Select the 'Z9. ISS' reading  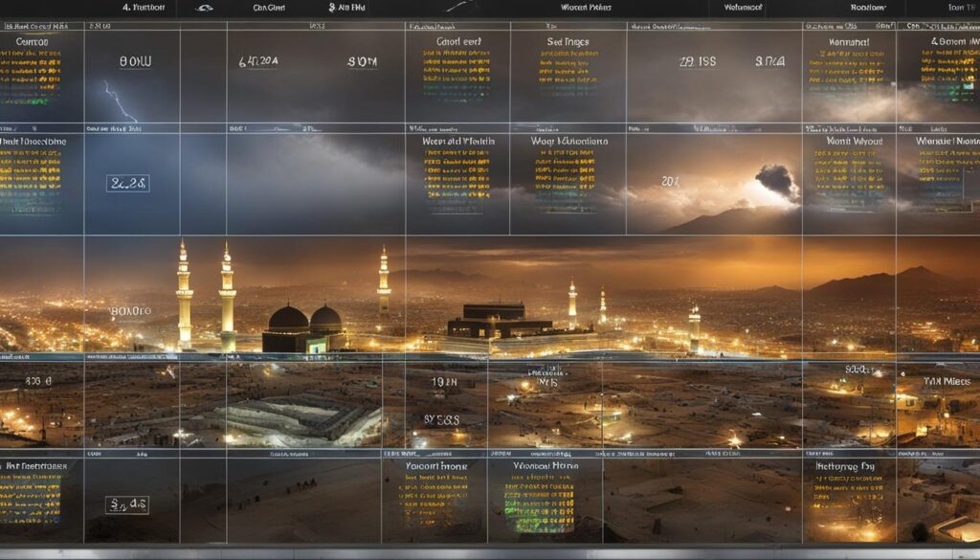tap(698, 61)
